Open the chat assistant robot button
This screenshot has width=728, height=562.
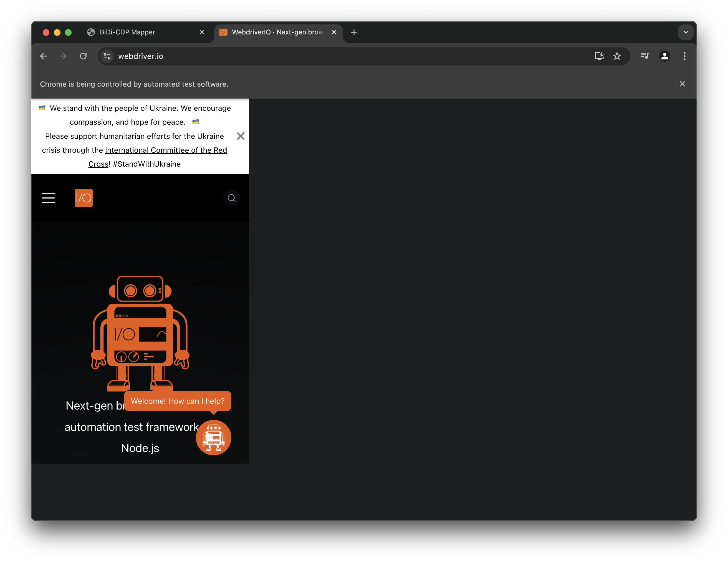tap(213, 437)
